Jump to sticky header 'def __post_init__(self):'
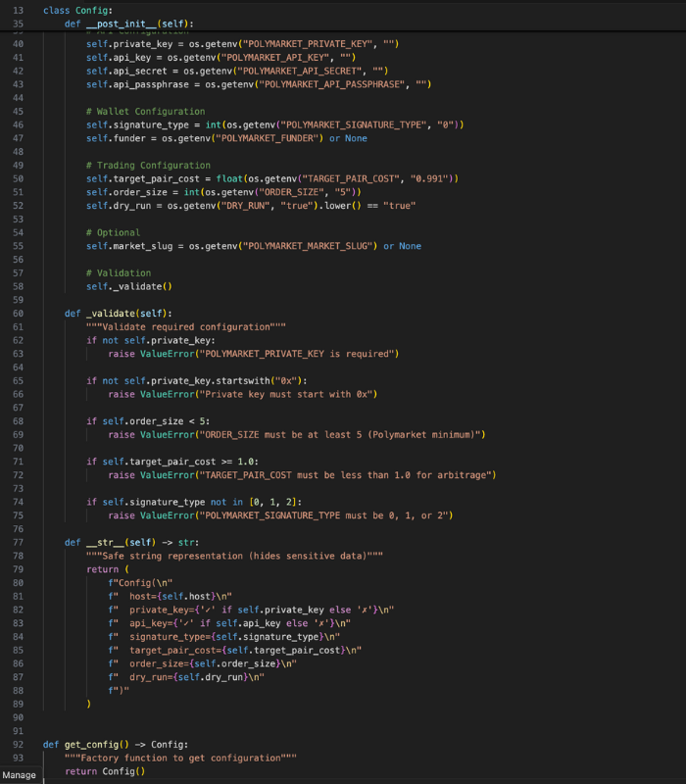Screen dimensions: 686x784 pyautogui.click(x=128, y=24)
